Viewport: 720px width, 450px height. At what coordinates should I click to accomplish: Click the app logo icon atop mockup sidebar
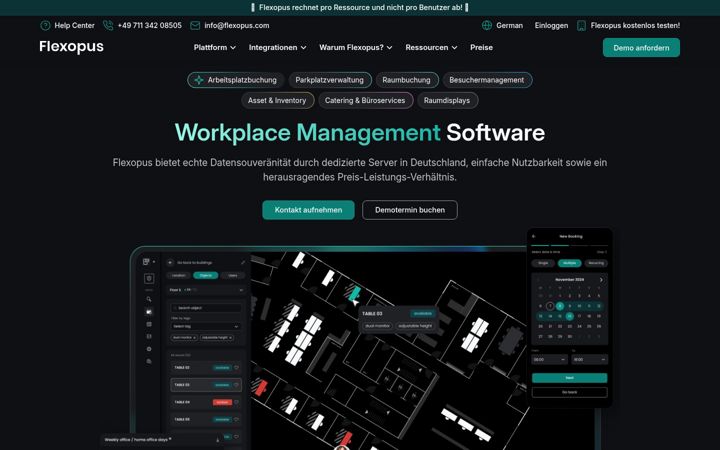pyautogui.click(x=146, y=262)
